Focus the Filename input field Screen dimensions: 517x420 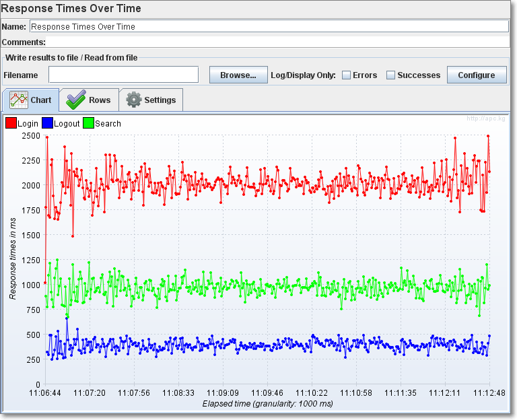click(x=123, y=75)
